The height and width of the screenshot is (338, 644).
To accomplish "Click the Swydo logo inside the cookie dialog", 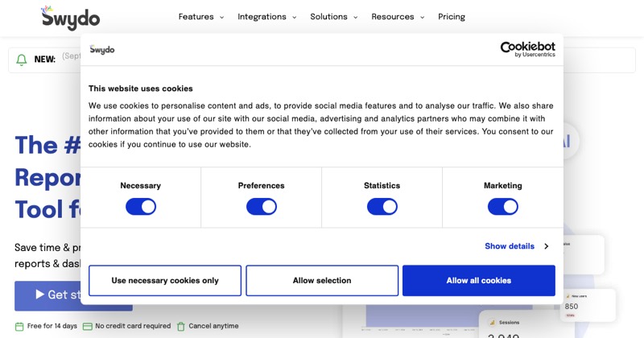I will coord(102,50).
